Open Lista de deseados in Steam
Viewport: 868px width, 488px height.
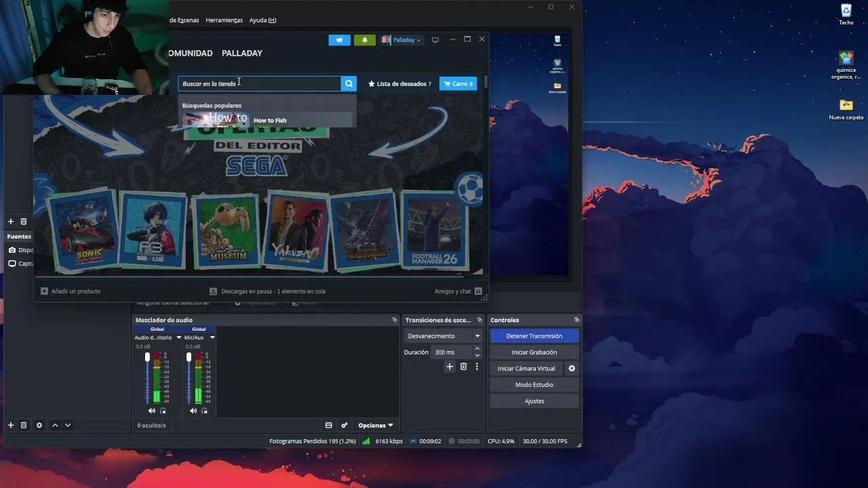399,84
